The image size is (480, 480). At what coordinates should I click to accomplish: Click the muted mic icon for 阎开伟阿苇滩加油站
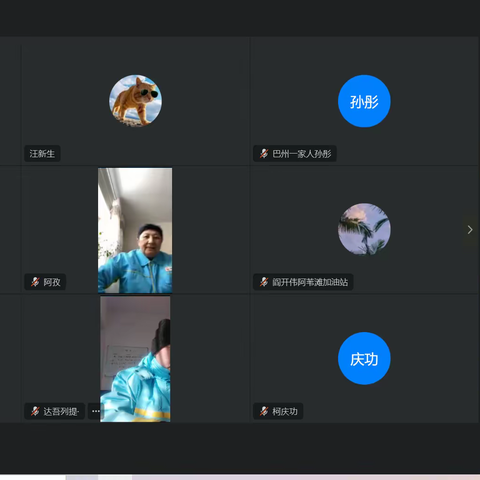point(264,282)
